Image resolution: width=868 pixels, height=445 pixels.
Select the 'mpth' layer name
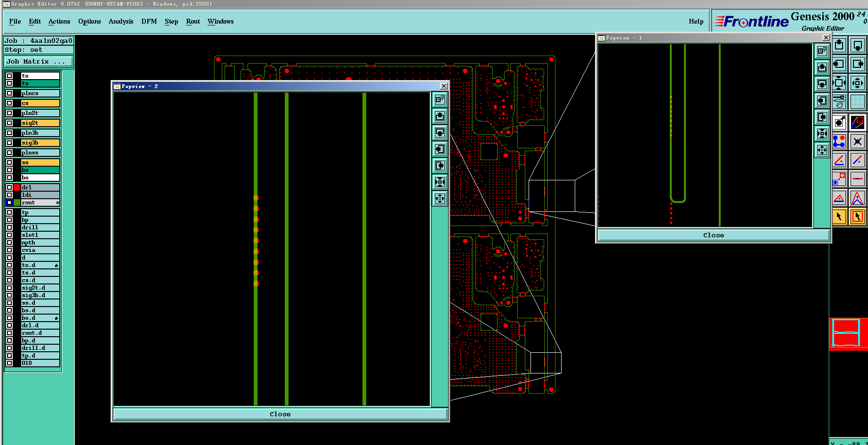point(40,243)
